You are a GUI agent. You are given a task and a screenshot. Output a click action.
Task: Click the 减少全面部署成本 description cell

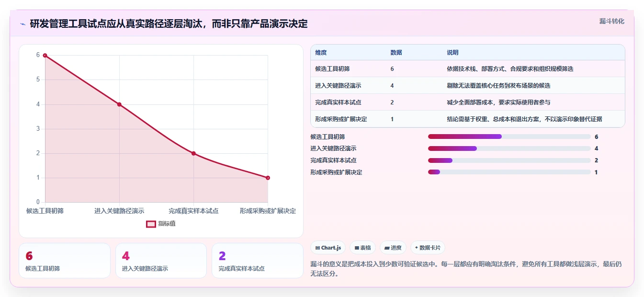[x=498, y=103]
